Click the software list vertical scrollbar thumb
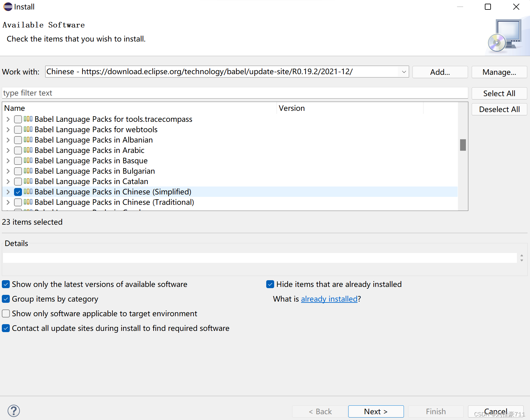Viewport: 530px width, 420px height. (463, 145)
